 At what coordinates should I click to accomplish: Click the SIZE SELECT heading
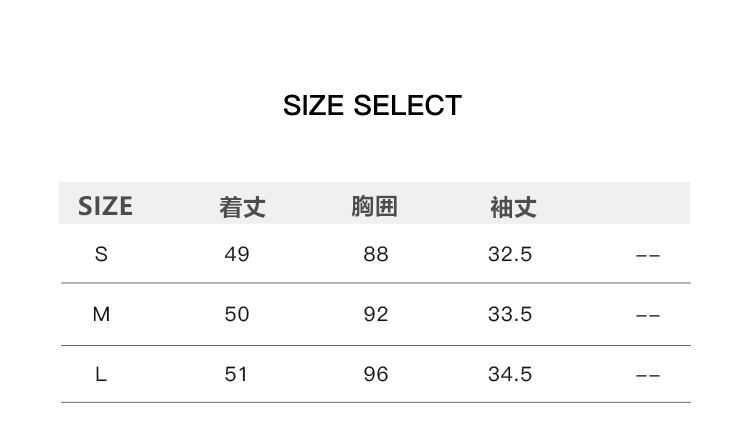(372, 106)
